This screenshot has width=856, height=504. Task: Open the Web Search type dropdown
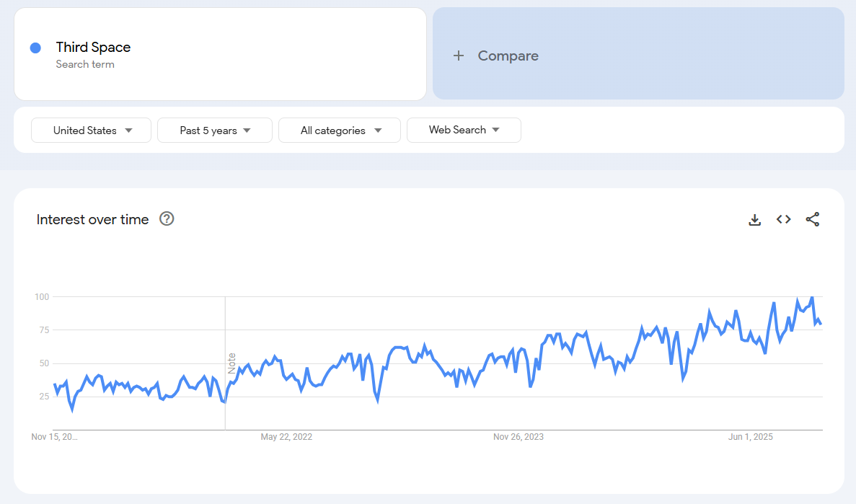(x=464, y=130)
